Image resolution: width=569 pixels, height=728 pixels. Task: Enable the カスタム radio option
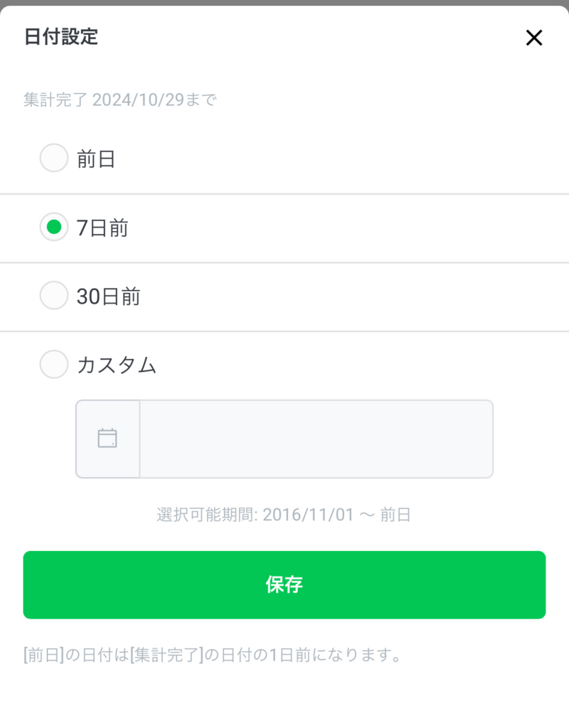point(54,364)
